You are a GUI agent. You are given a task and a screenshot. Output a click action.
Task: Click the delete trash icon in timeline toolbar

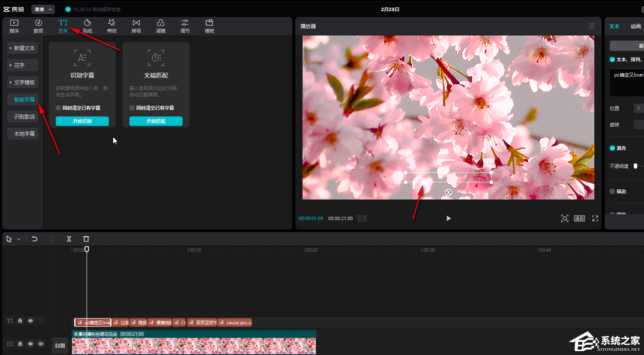(x=86, y=239)
